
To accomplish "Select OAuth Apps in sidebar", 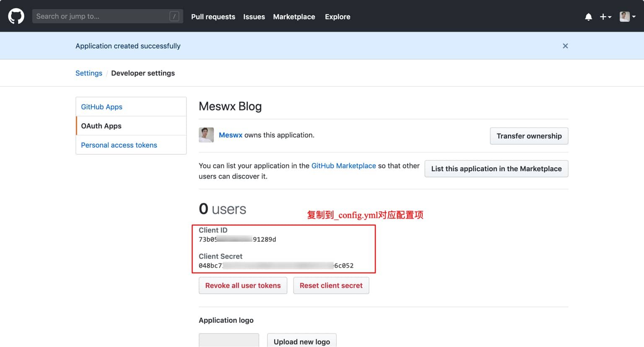I will [x=131, y=126].
